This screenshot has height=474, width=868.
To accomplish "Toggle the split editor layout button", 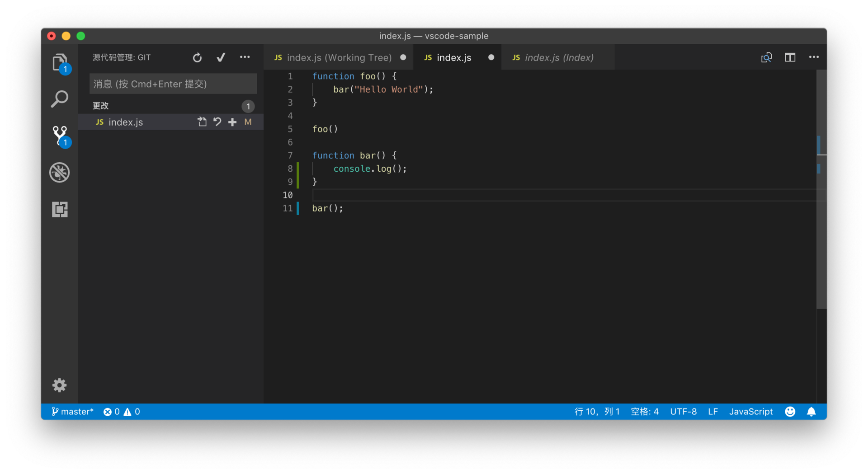I will point(790,57).
